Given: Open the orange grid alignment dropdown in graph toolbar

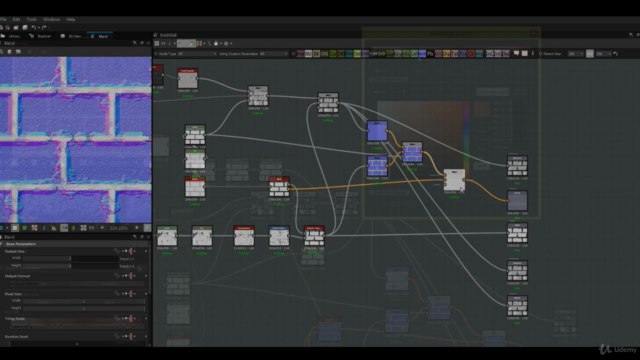Looking at the screenshot, I should point(204,43).
